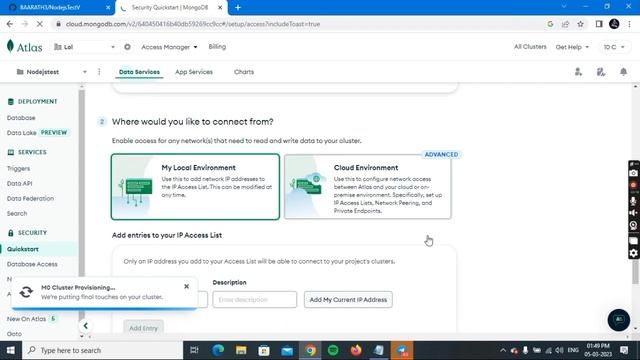Open Windows Start menu
Image resolution: width=640 pixels, height=360 pixels.
point(11,350)
